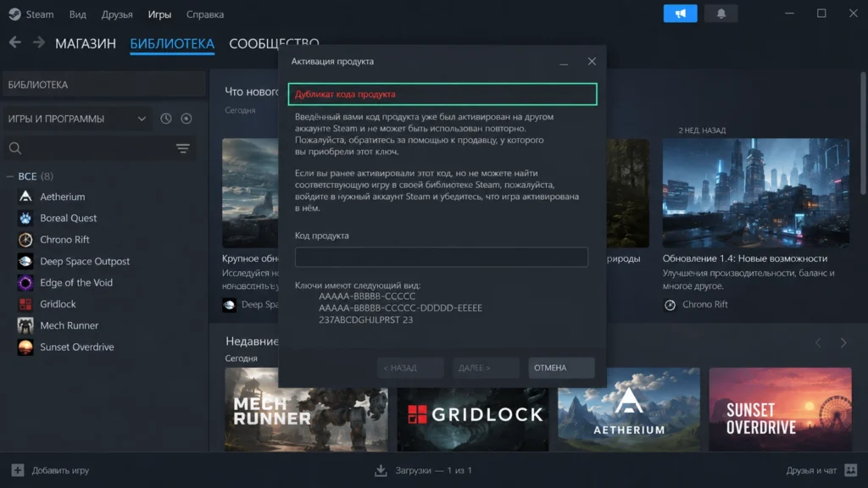Open the Sunset Overdrive game tile

pyautogui.click(x=780, y=409)
